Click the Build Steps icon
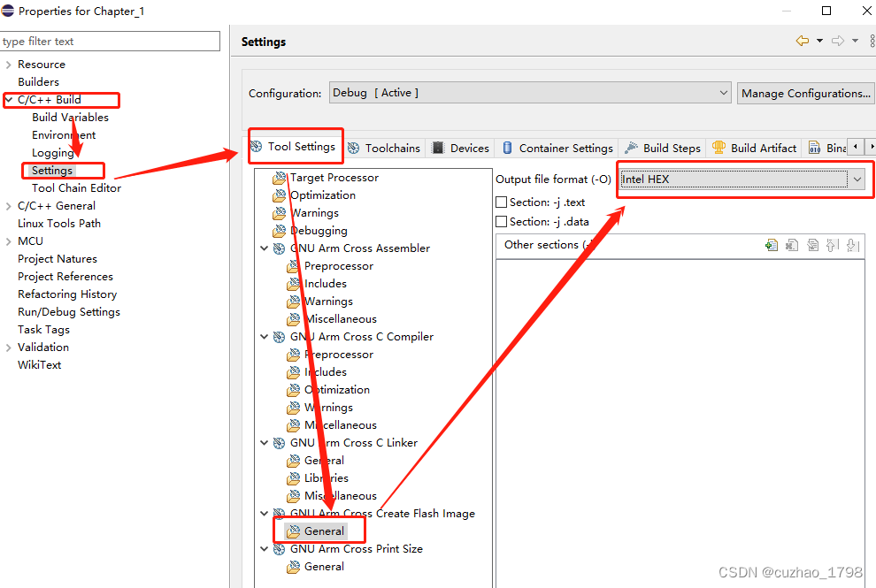 [631, 148]
